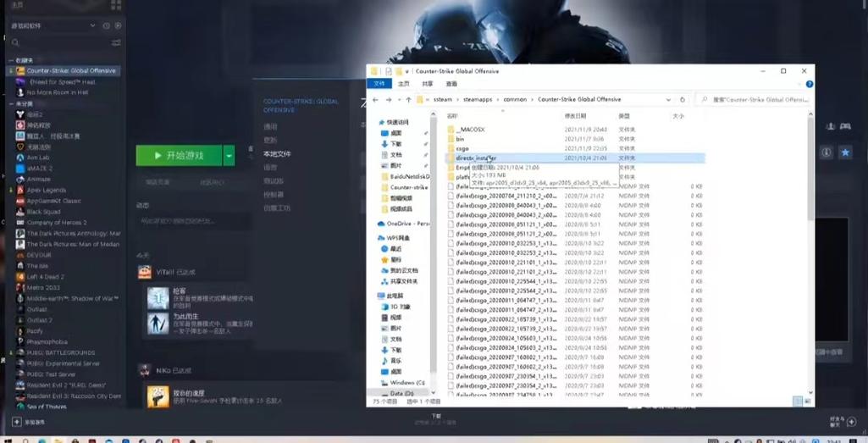Collapse the second Steam library collection group
The width and height of the screenshot is (868, 443).
(x=10, y=103)
